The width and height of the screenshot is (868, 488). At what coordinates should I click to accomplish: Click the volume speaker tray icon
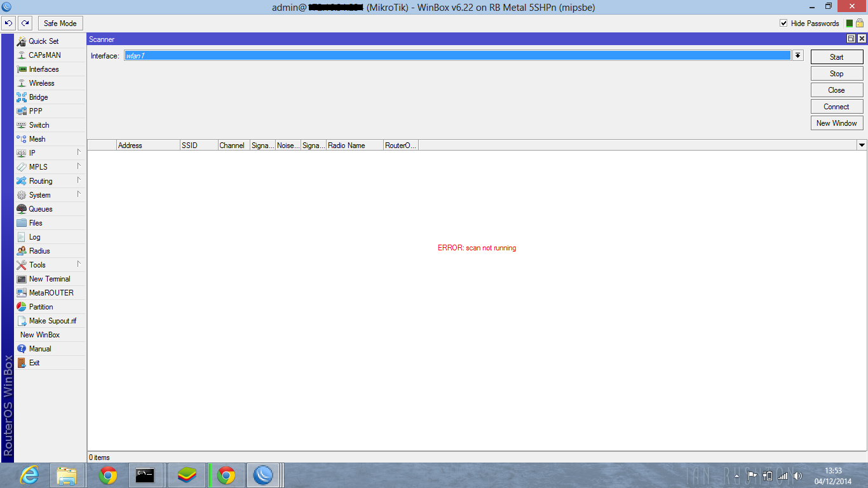click(x=798, y=476)
